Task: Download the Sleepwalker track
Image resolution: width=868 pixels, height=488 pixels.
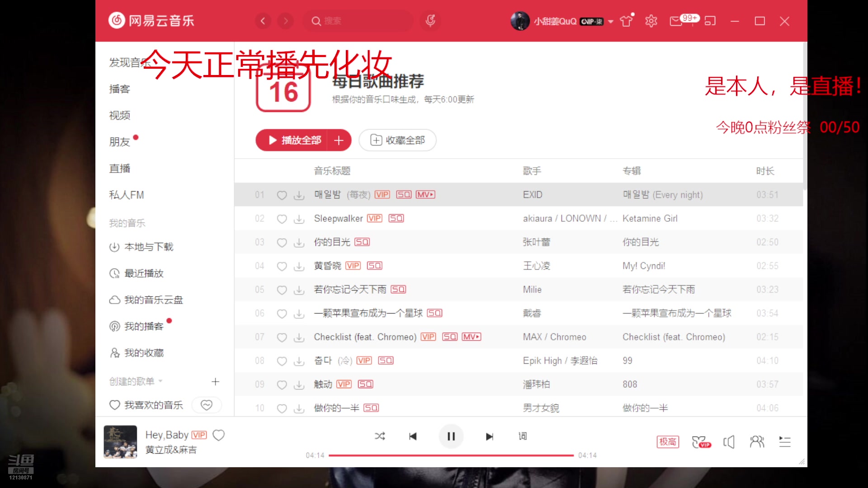Action: coord(299,219)
